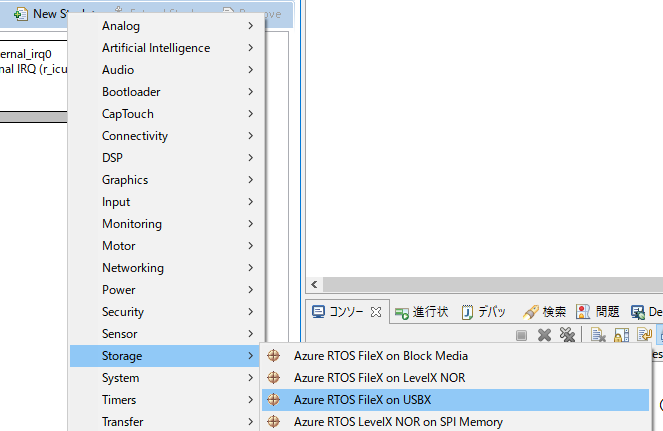Open the System submenu
The height and width of the screenshot is (431, 663).
point(164,378)
